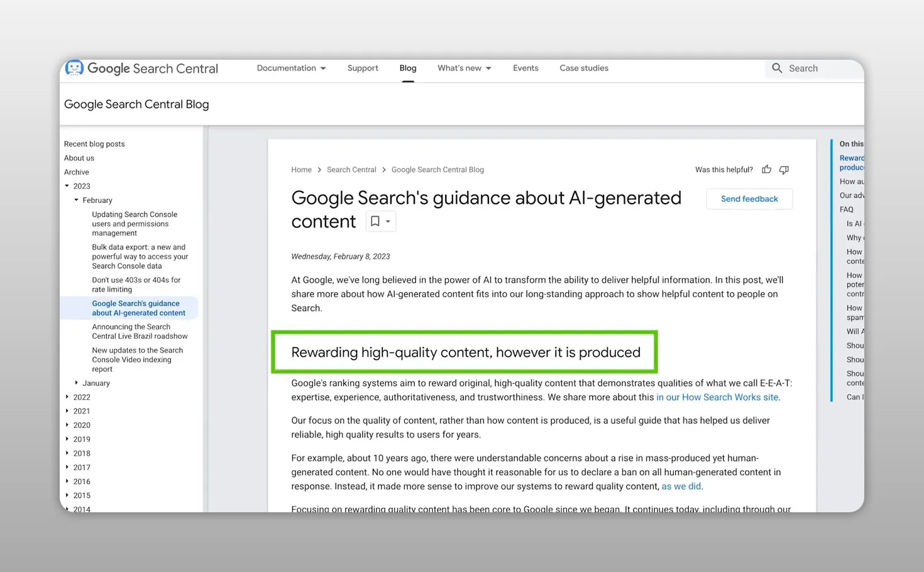
Task: Follow the 'in our How Search Works site' link
Action: (x=717, y=397)
